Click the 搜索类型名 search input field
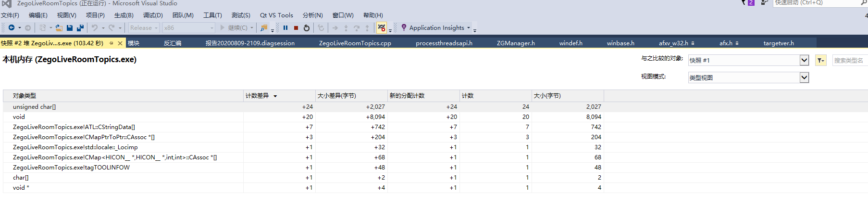 [x=850, y=60]
